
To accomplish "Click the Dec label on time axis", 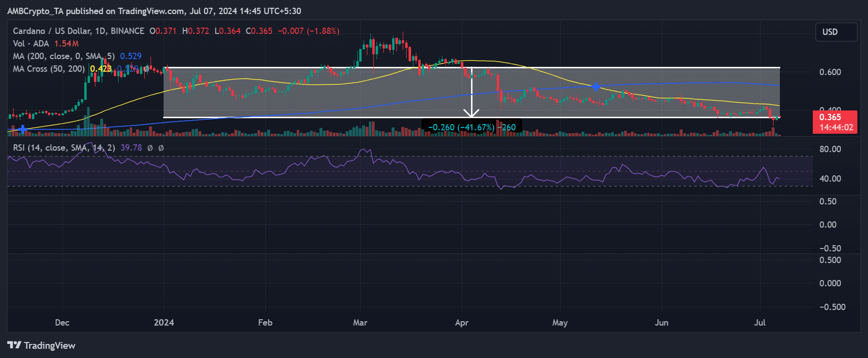I will pyautogui.click(x=62, y=323).
